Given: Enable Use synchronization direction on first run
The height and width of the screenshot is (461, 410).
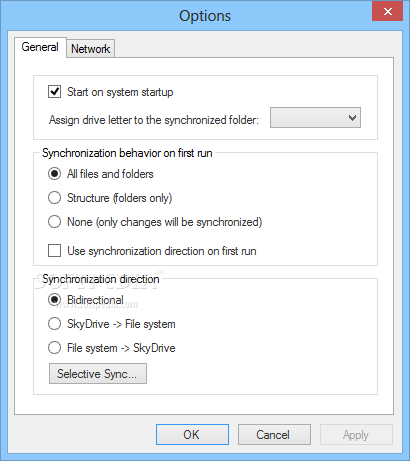Looking at the screenshot, I should pos(54,251).
